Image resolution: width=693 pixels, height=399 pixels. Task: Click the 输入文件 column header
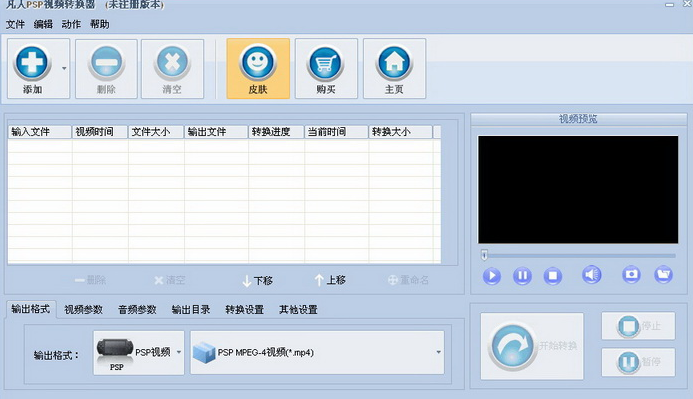coord(40,132)
